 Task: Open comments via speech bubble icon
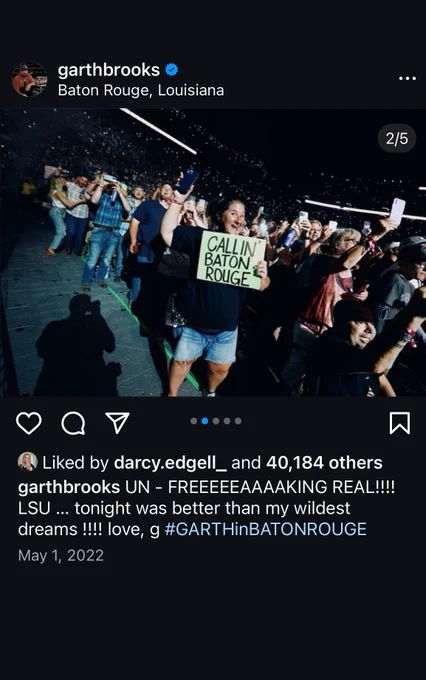pyautogui.click(x=73, y=423)
